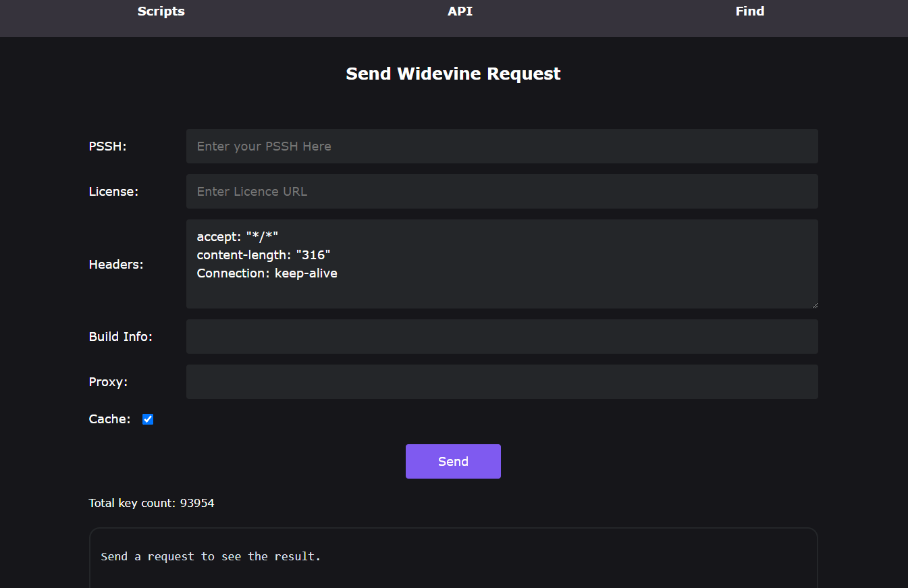Click the Total key count text

pyautogui.click(x=151, y=503)
